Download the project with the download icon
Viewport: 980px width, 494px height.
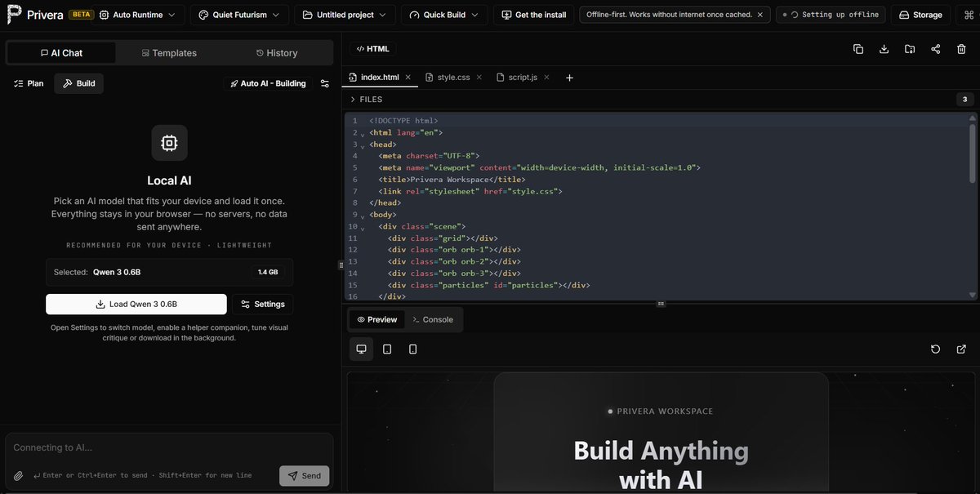(x=884, y=49)
